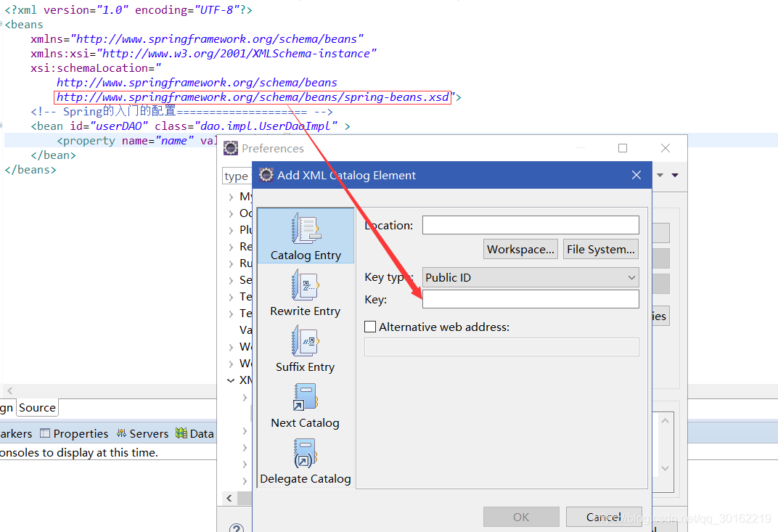Click the Preferences filter text field
The width and height of the screenshot is (778, 532).
237,176
